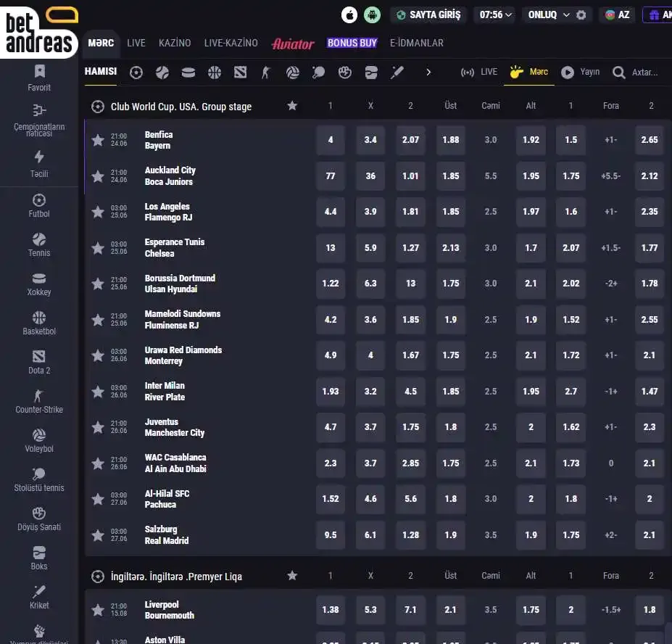This screenshot has height=644, width=672.
Task: Open Futbol in the left sidebar
Action: pyautogui.click(x=39, y=206)
